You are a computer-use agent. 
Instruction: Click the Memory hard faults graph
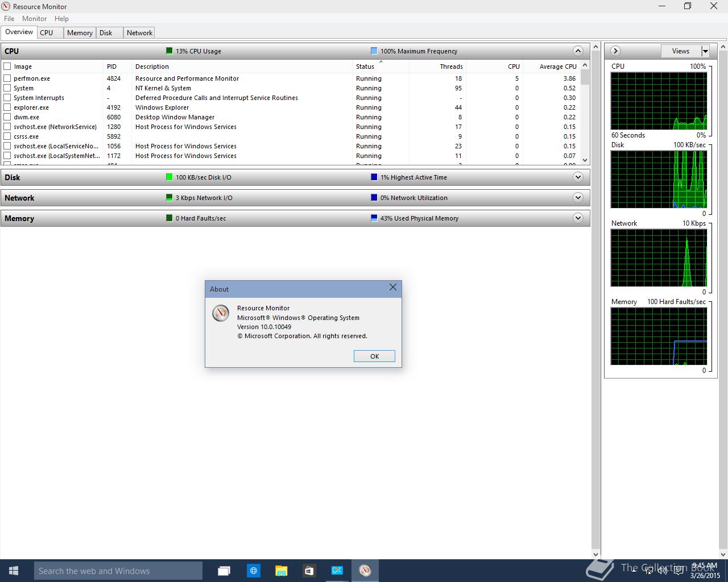pos(659,336)
